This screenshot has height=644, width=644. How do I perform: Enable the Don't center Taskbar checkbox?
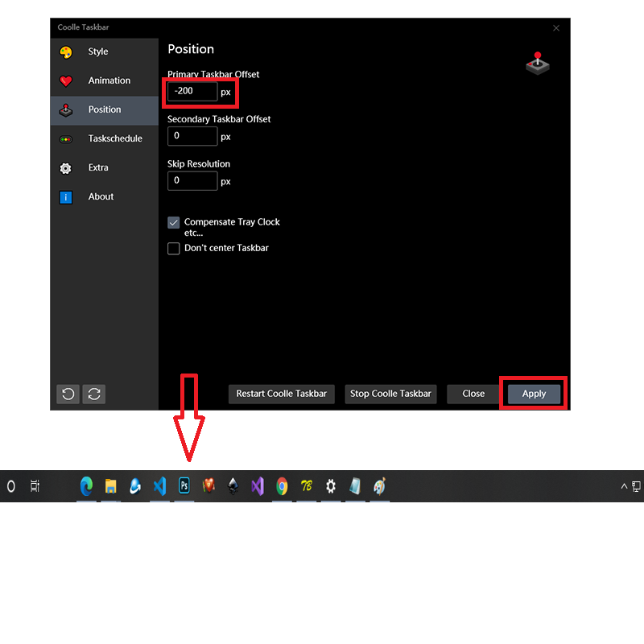pyautogui.click(x=174, y=249)
